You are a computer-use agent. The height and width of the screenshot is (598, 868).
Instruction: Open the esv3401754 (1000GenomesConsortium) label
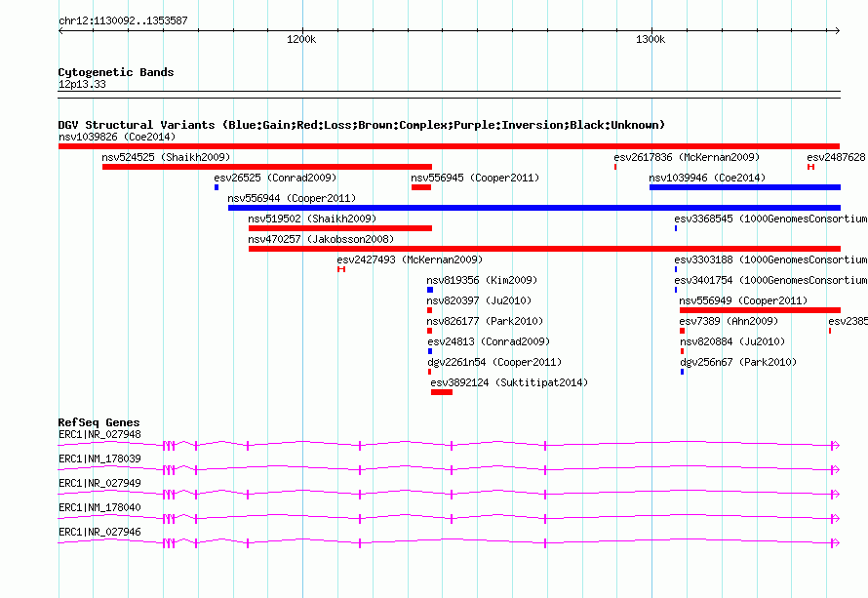770,280
